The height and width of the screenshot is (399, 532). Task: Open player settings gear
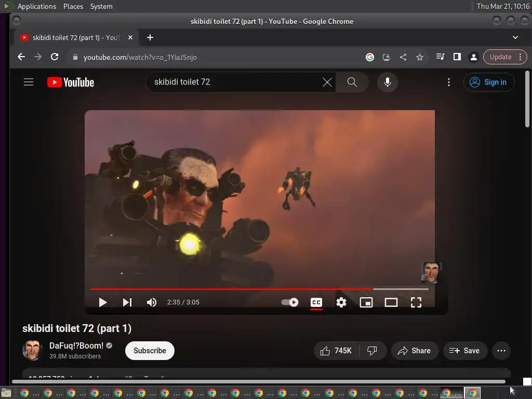tap(341, 302)
